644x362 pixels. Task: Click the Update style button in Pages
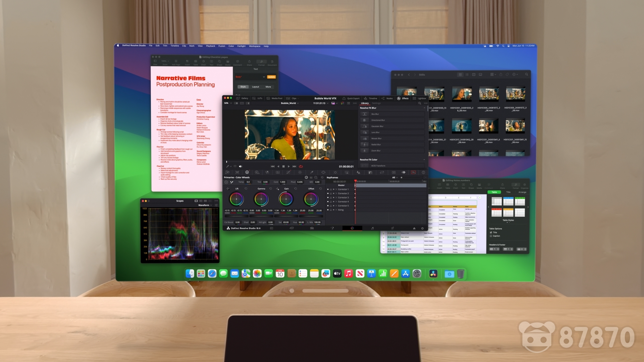coord(271,77)
